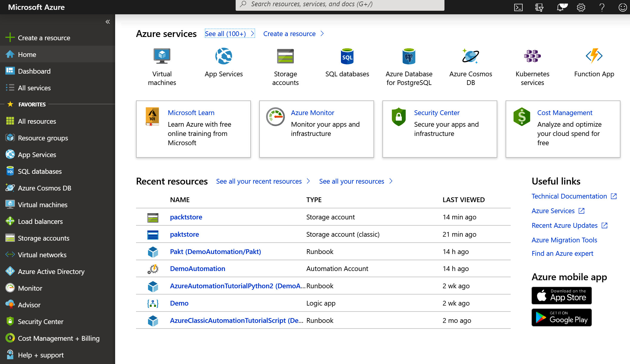Open the Microsoft Learn card link
This screenshot has width=630, height=364.
tap(191, 113)
